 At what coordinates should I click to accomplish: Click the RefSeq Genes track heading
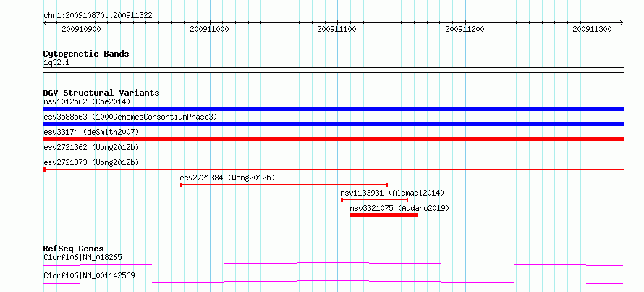(x=74, y=249)
